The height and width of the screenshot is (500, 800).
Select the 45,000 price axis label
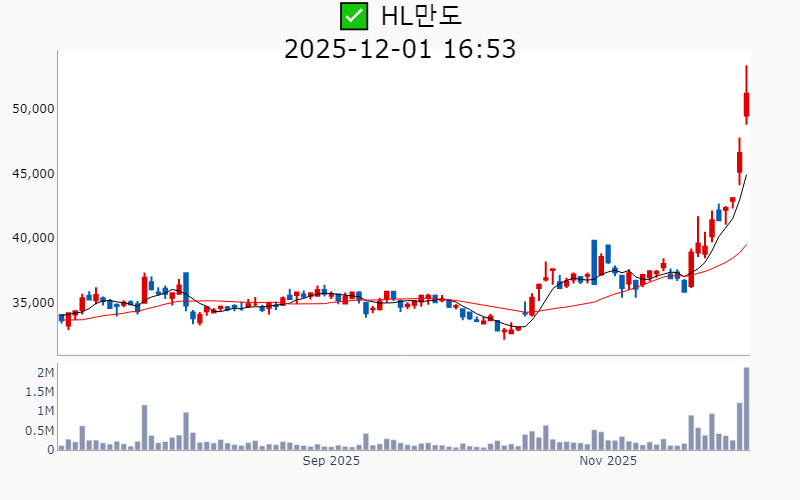(31, 173)
